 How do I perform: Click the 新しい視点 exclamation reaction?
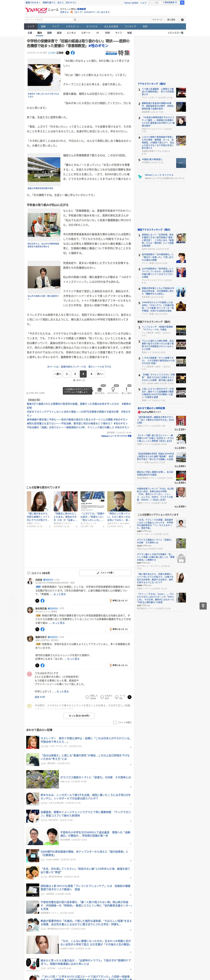[127, 390]
